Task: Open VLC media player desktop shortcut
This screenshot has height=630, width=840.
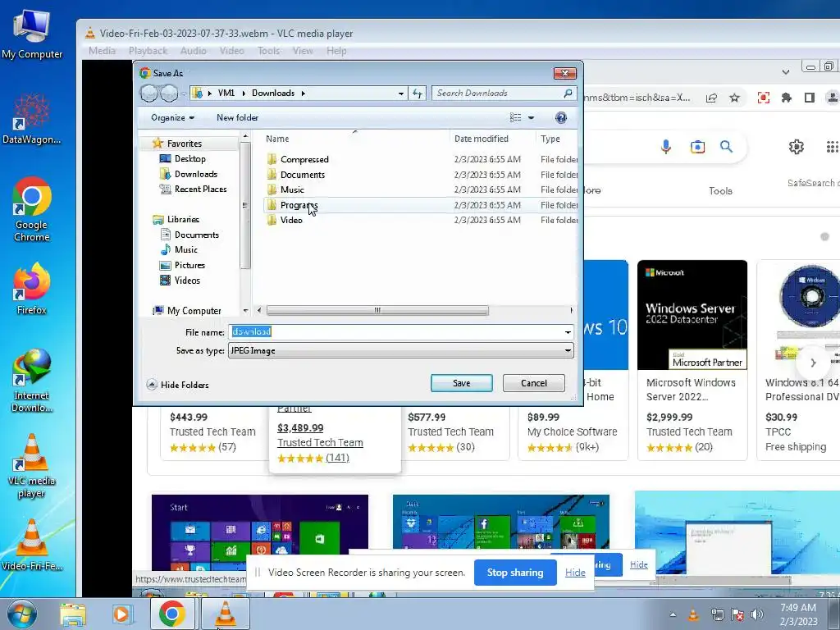Action: point(32,466)
